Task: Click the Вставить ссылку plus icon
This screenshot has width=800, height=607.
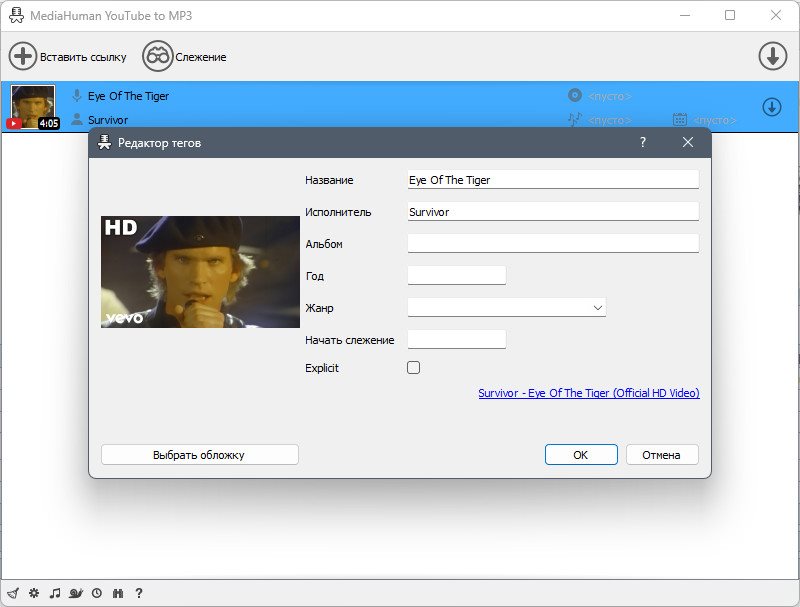Action: pyautogui.click(x=22, y=56)
